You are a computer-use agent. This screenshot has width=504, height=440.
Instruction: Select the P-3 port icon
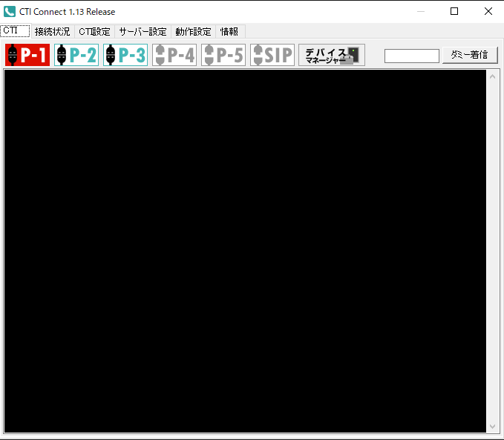[x=125, y=55]
